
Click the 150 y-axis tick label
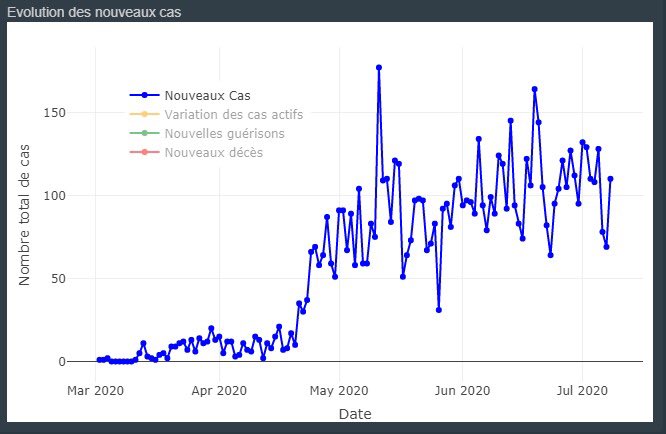coord(54,113)
